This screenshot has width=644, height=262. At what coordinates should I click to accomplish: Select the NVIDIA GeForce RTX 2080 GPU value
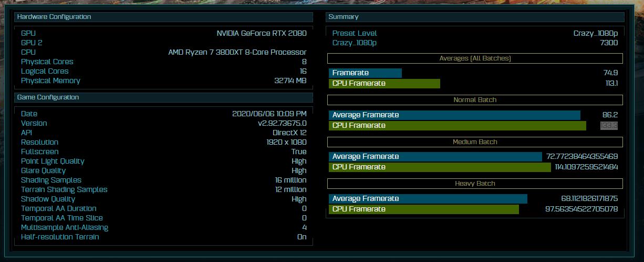(262, 33)
